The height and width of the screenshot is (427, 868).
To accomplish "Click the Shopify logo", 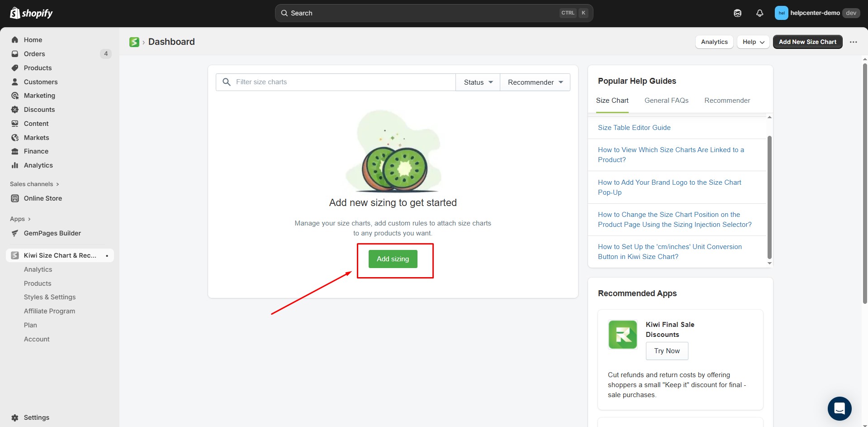I will pyautogui.click(x=31, y=13).
